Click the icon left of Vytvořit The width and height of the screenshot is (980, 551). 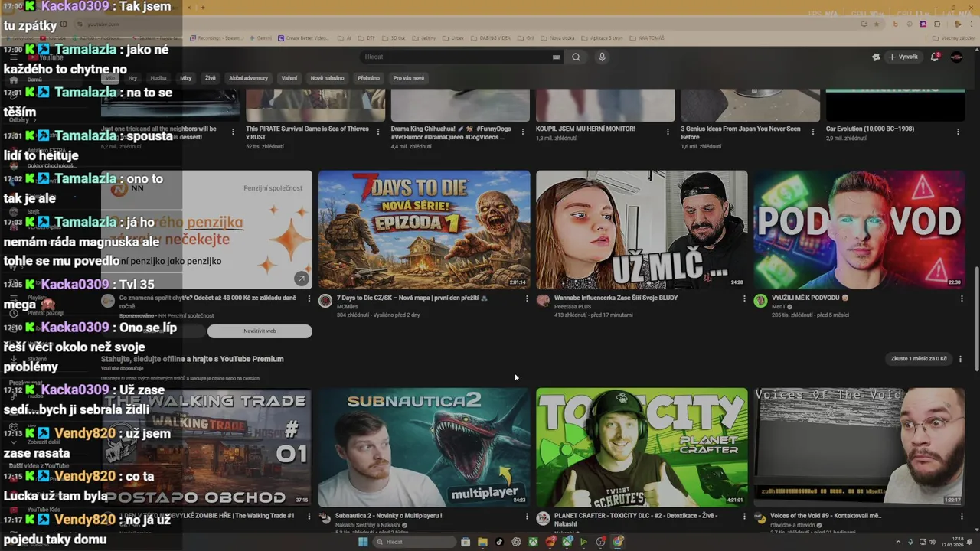coord(876,57)
